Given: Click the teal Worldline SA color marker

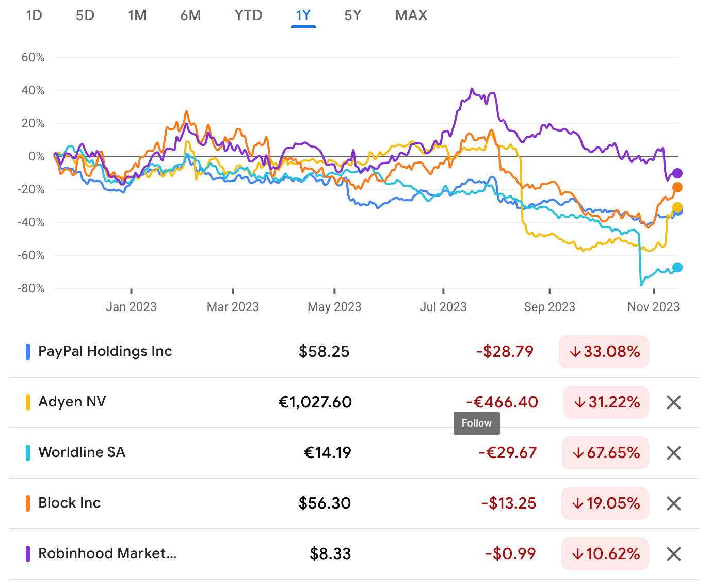Looking at the screenshot, I should coord(28,453).
